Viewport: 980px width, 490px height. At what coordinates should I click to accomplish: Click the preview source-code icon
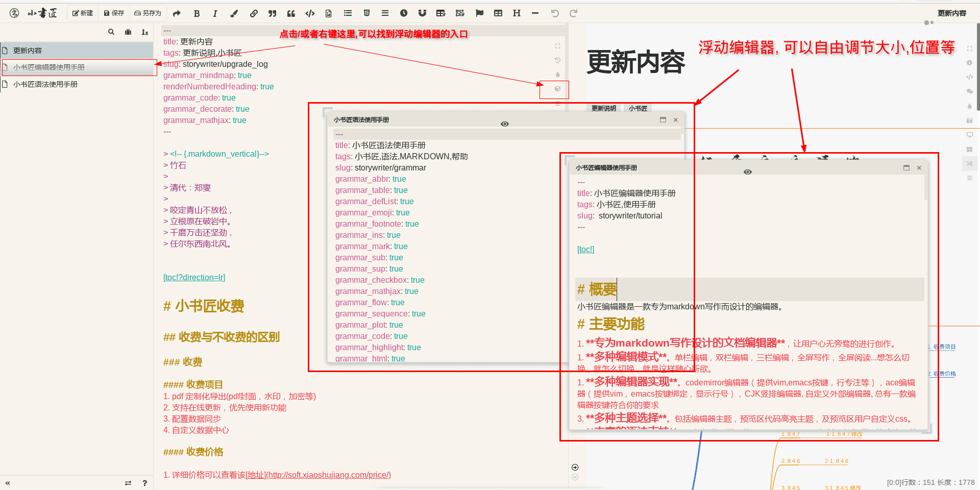(x=969, y=77)
